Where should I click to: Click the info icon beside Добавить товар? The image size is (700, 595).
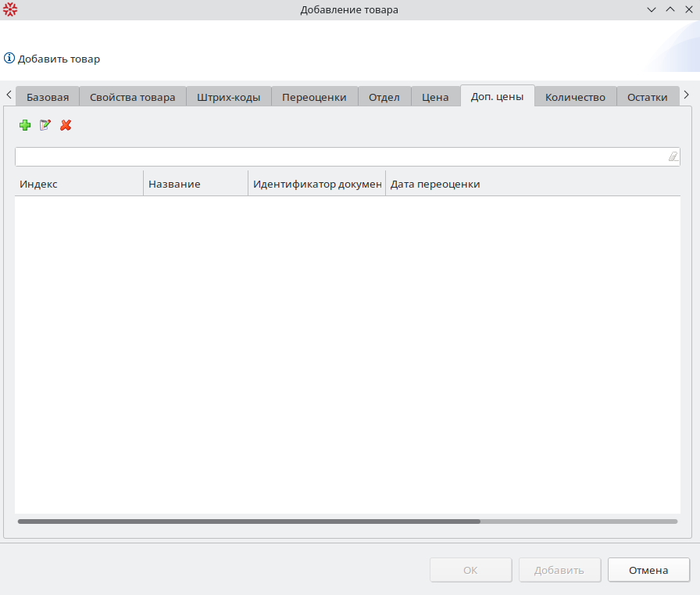coord(9,59)
